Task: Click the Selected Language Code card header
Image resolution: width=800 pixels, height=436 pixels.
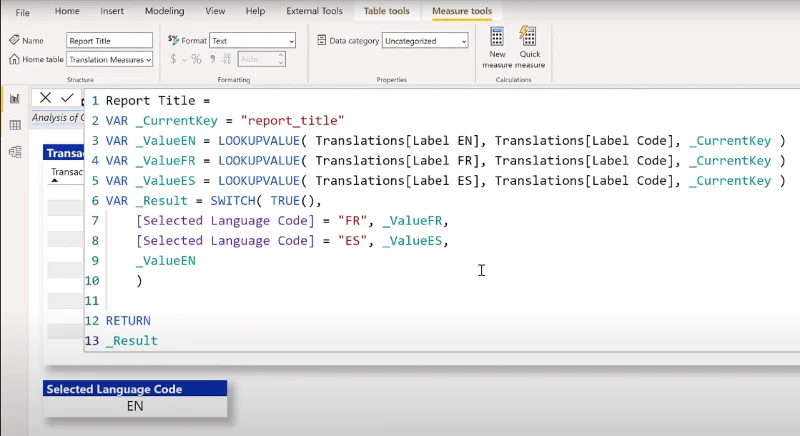Action: (x=135, y=389)
